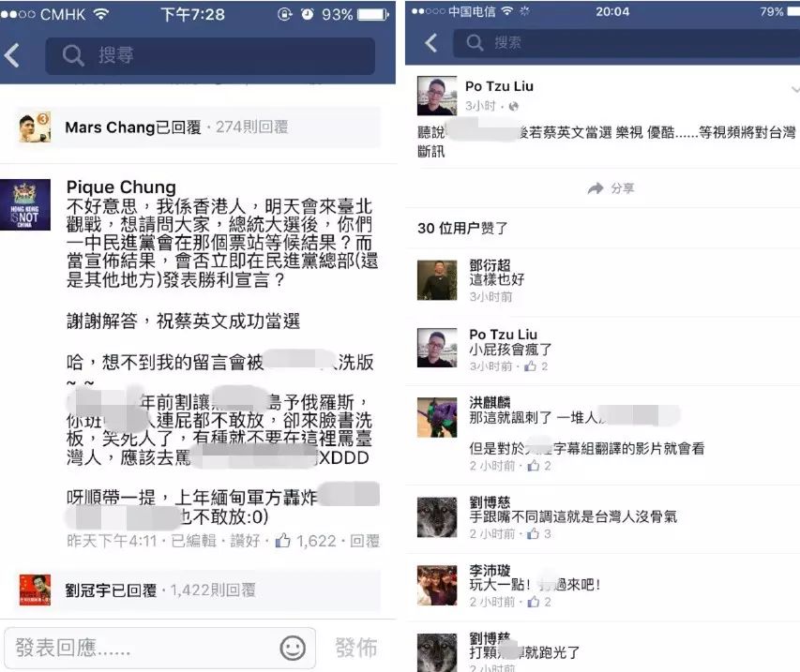Tap like icon under 洪麒麟's comment
The width and height of the screenshot is (800, 672).
pos(534,466)
